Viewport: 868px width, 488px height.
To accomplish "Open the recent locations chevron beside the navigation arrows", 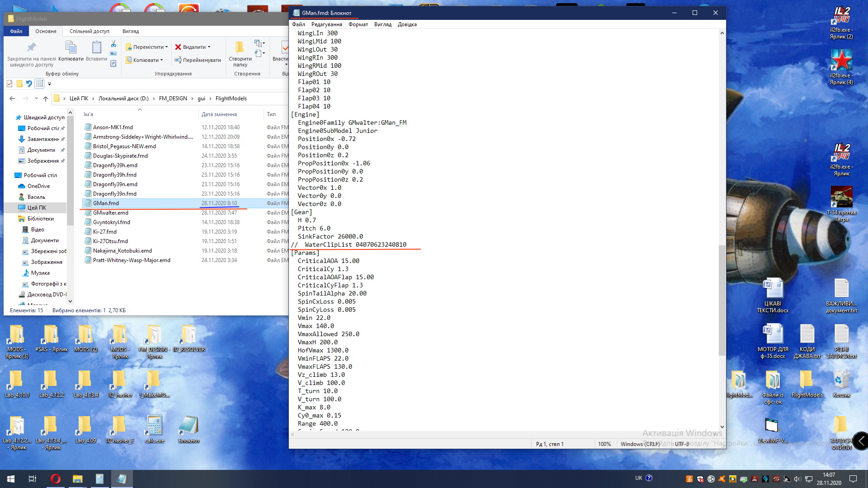I will [36, 99].
